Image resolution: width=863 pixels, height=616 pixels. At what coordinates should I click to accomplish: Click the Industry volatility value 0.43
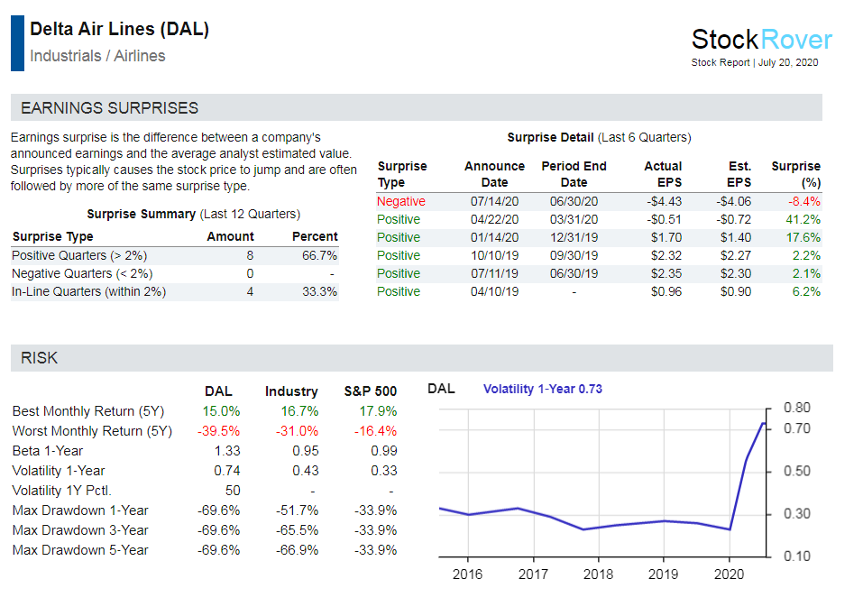pos(306,471)
